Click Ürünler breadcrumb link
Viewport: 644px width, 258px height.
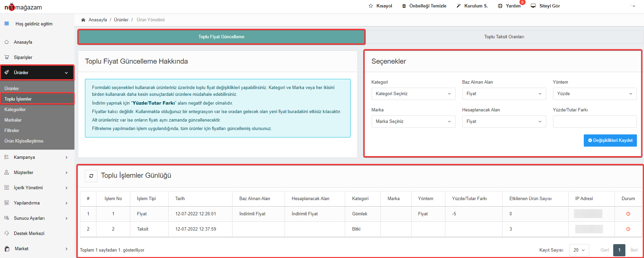[x=121, y=20]
